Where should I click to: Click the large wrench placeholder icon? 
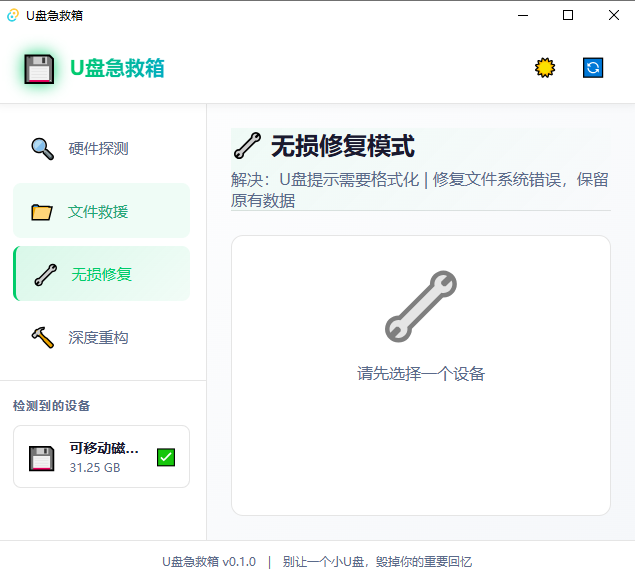(420, 306)
